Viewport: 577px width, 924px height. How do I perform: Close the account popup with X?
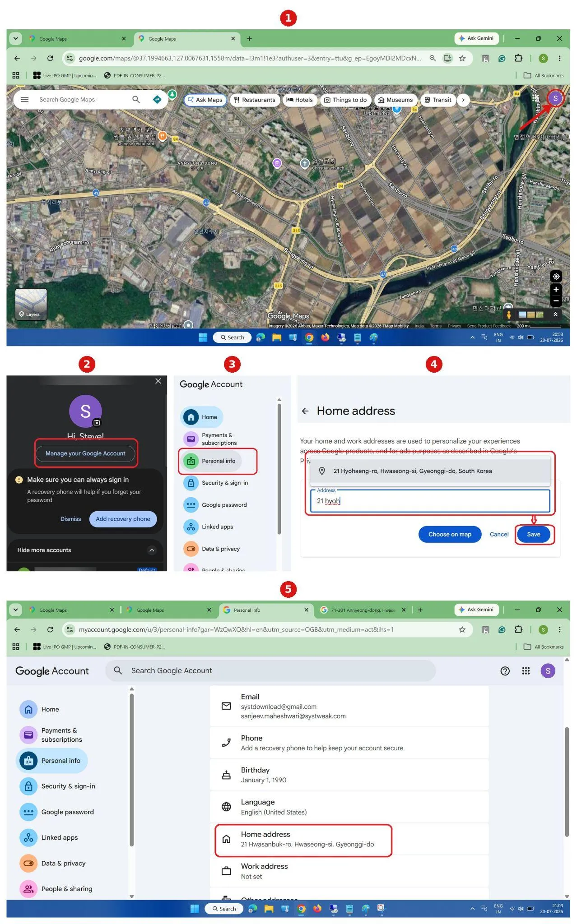(158, 381)
